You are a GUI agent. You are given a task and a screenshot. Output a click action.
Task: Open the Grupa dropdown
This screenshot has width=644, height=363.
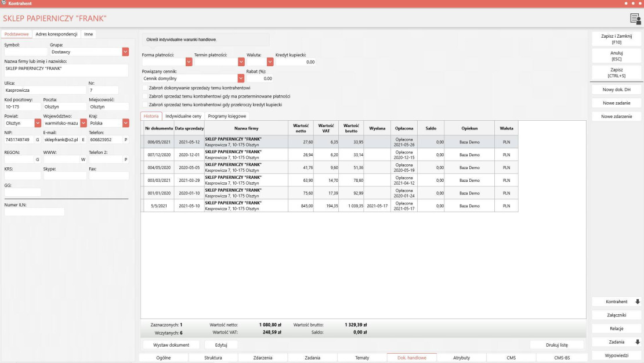(125, 52)
